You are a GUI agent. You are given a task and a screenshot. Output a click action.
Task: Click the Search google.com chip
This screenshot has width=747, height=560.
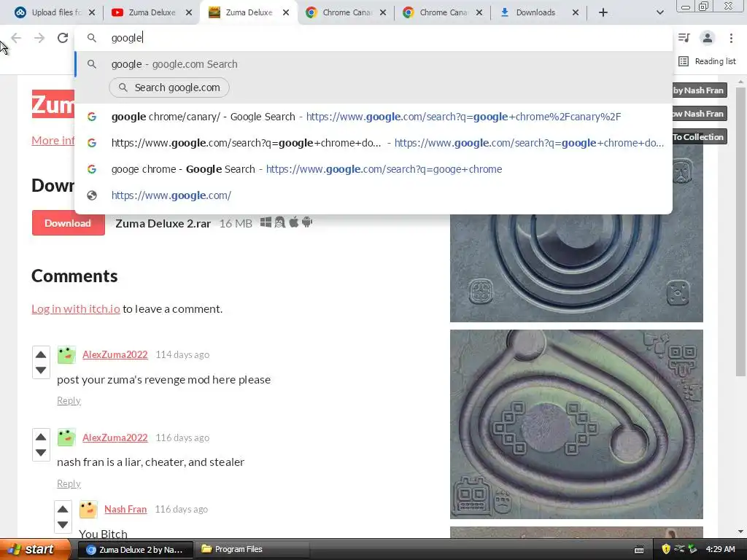169,87
